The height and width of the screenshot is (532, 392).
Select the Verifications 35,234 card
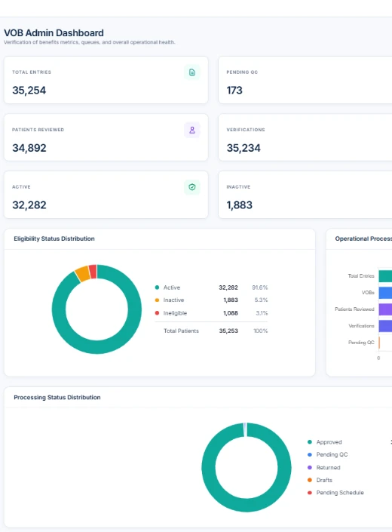(x=305, y=137)
